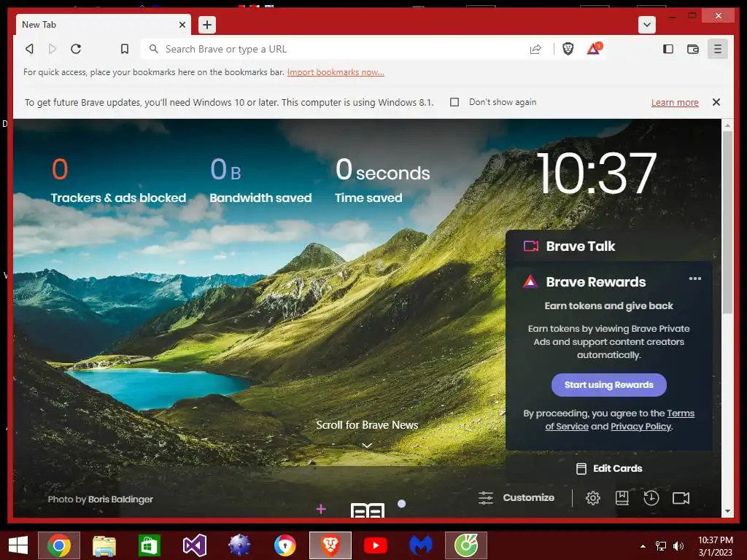Open photographer Boris Baldinger credit link
This screenshot has height=560, width=747.
pyautogui.click(x=120, y=499)
